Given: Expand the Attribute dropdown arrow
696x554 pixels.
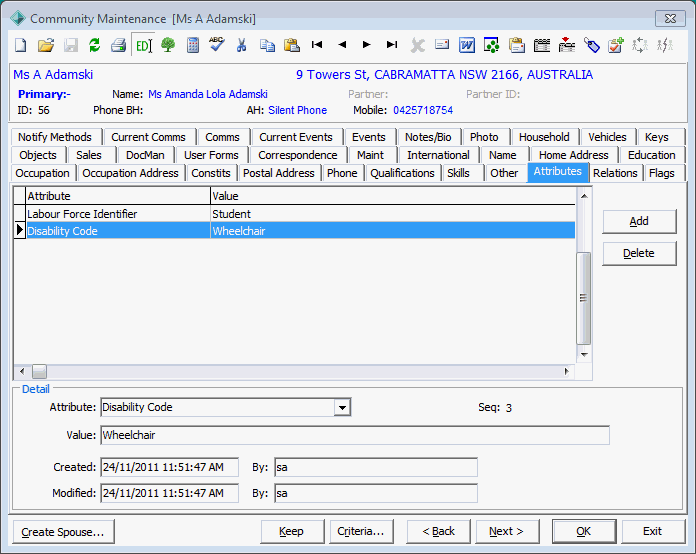Looking at the screenshot, I should click(342, 408).
